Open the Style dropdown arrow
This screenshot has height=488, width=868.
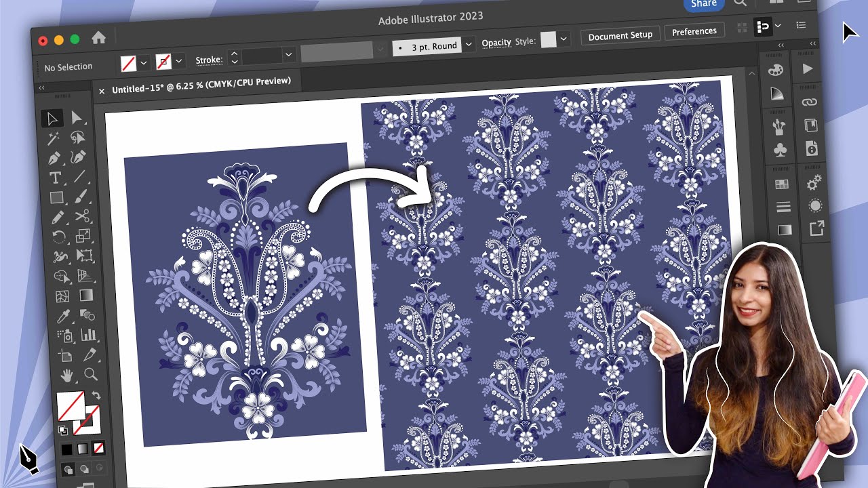pos(564,39)
